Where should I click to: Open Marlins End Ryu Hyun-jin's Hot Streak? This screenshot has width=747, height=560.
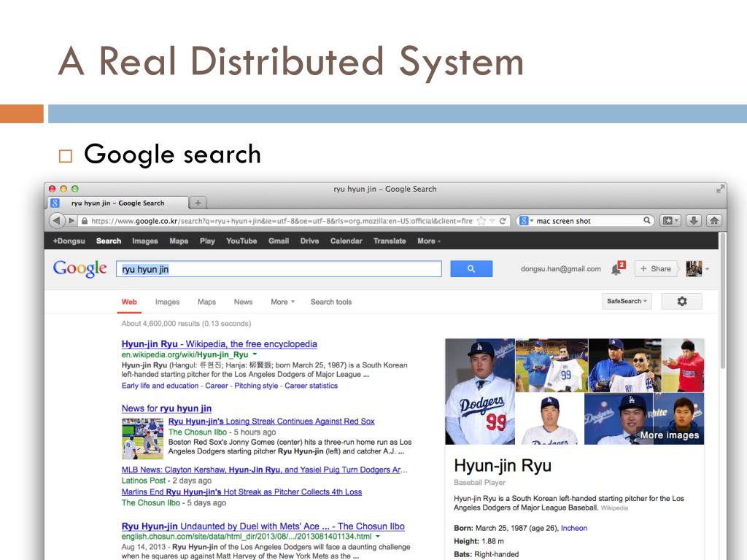(x=241, y=492)
